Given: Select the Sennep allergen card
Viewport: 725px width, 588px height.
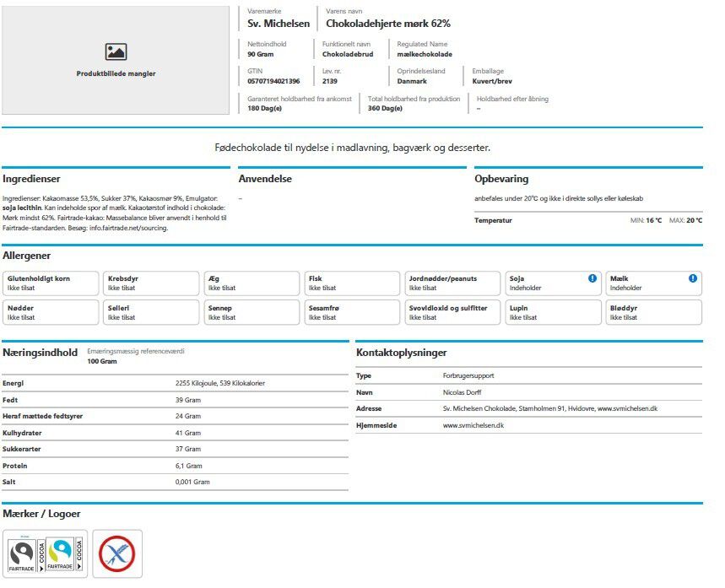Looking at the screenshot, I should 252,312.
